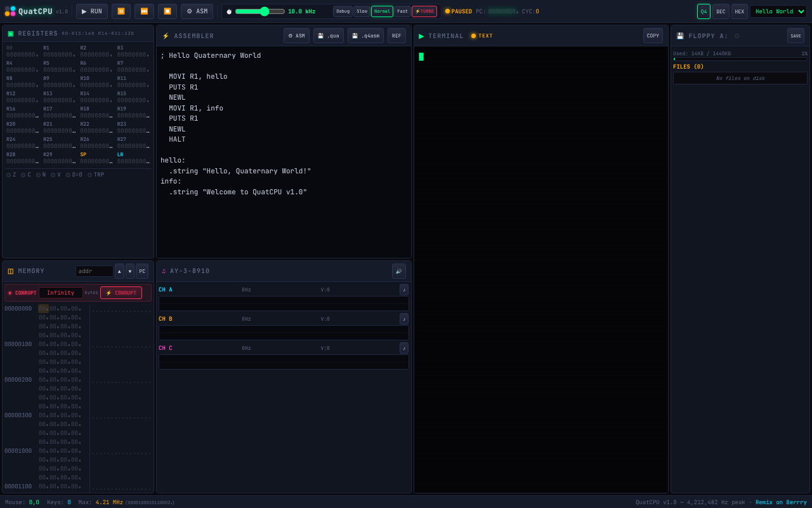
Task: Click the floppy activity indicator light
Action: coord(737,36)
